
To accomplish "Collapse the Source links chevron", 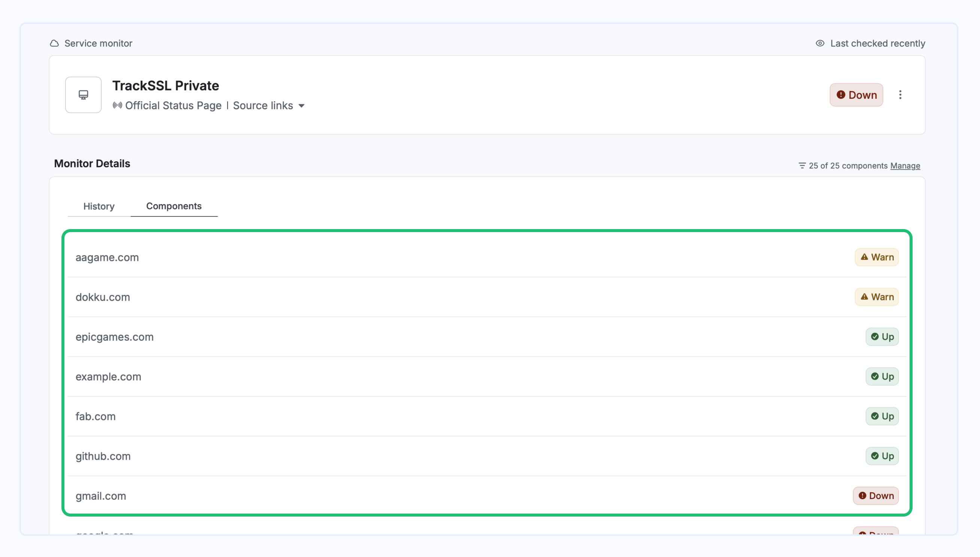I will pyautogui.click(x=301, y=106).
